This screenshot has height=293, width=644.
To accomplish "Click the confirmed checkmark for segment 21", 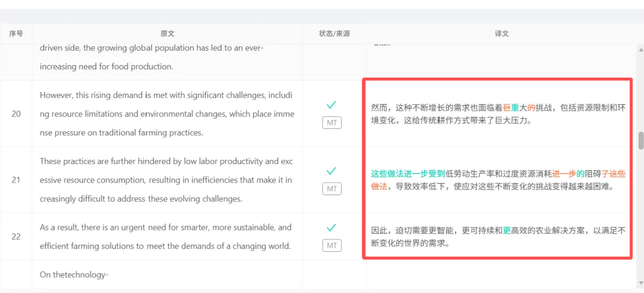I will tap(332, 171).
